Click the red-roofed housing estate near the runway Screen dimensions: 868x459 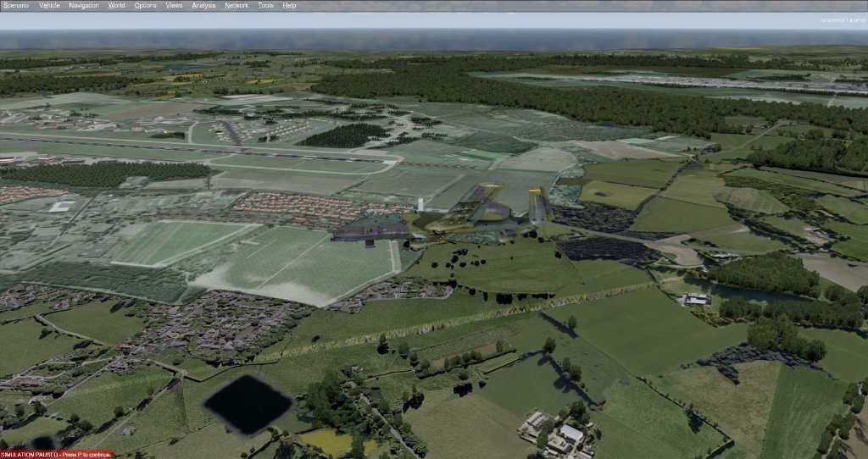288,205
